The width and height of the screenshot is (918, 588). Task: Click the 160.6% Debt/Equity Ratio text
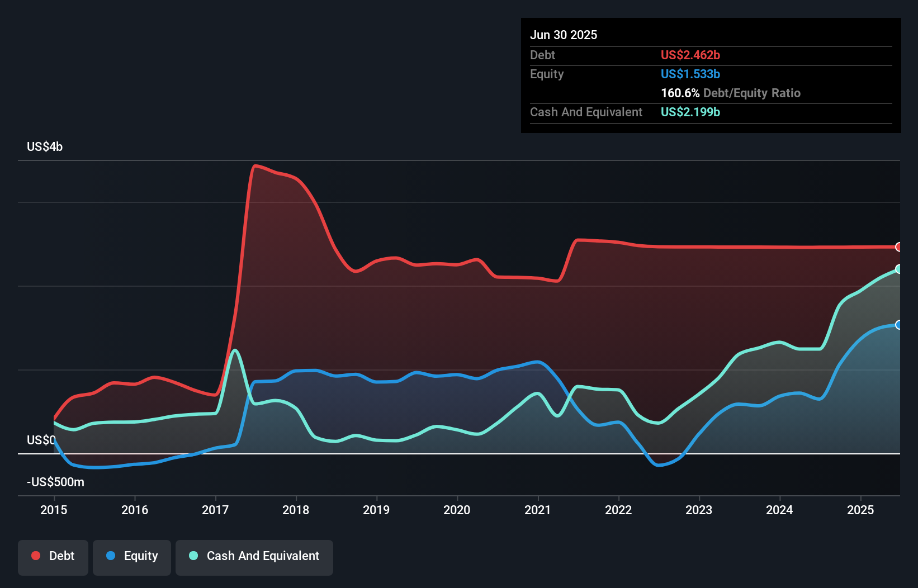pos(731,93)
